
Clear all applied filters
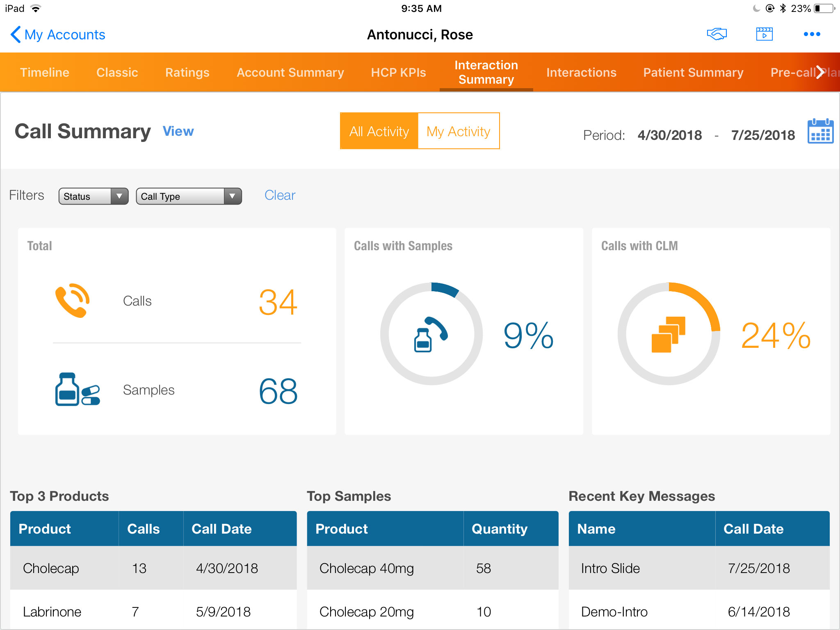pyautogui.click(x=280, y=195)
